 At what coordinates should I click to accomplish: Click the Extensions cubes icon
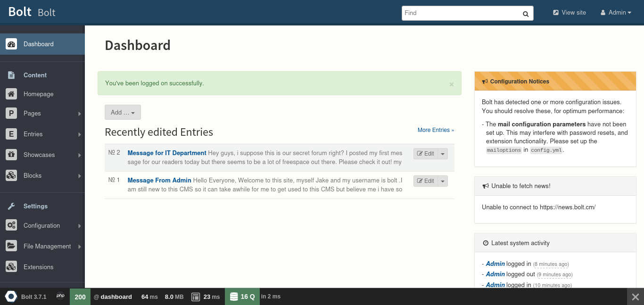click(11, 267)
